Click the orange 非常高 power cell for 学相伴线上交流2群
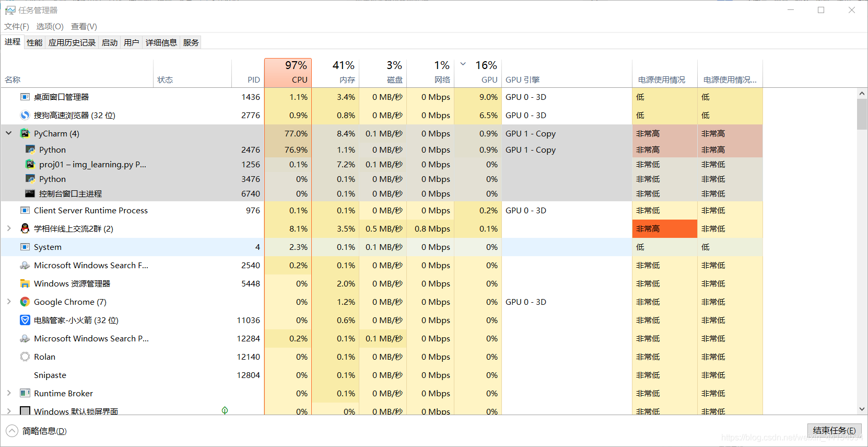 (x=665, y=228)
